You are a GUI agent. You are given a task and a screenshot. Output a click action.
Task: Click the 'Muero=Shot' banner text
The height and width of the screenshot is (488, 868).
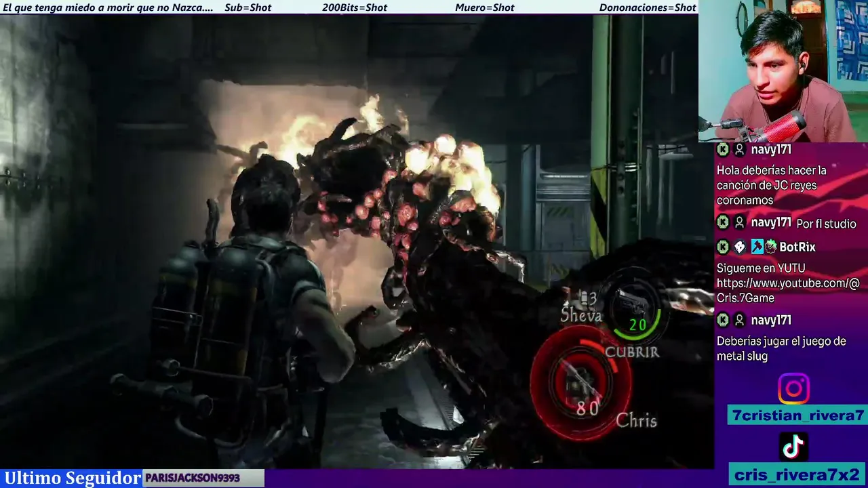[485, 7]
